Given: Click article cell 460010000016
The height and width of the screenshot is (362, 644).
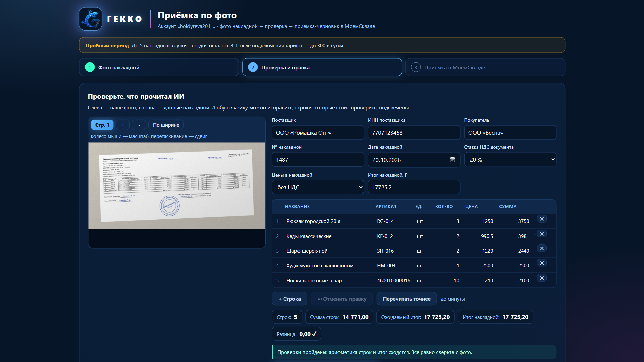Looking at the screenshot, I should tap(393, 281).
